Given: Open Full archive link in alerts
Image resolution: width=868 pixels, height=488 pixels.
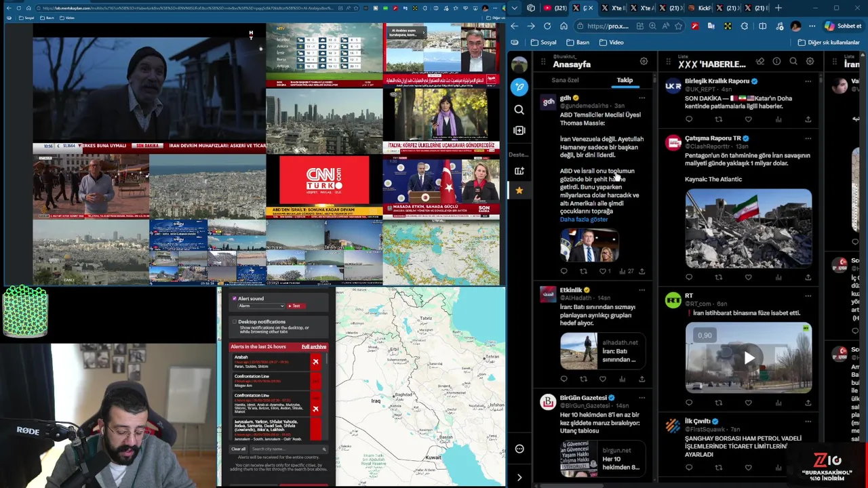Looking at the screenshot, I should pyautogui.click(x=313, y=346).
